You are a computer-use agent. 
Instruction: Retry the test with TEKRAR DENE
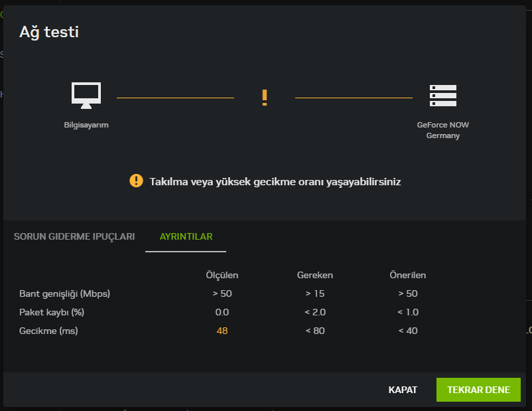pos(478,390)
